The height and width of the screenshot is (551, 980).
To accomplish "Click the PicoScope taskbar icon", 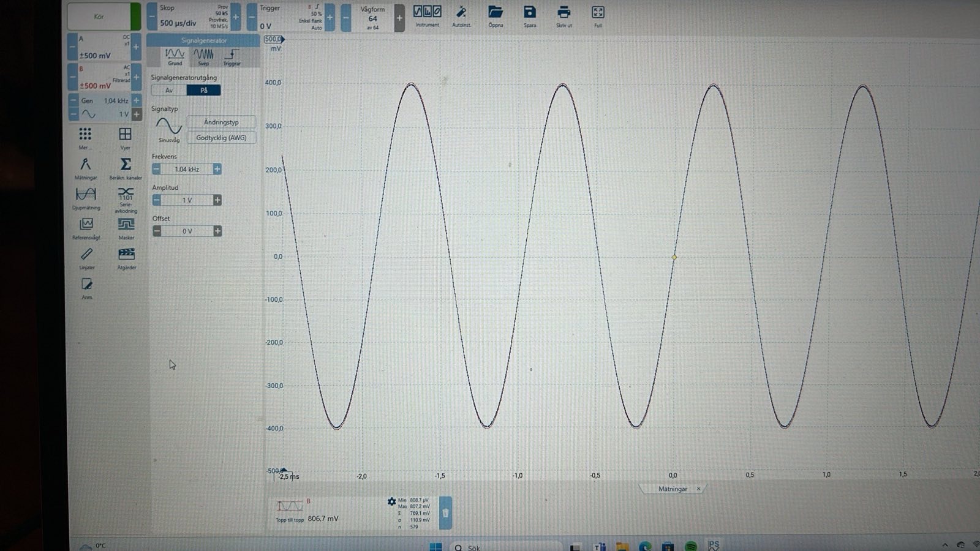I will tap(713, 545).
